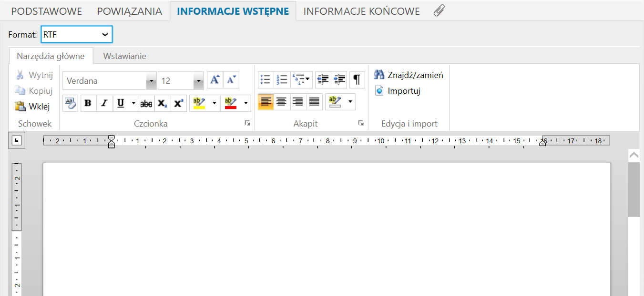Decrease font size with small A icon
Viewport: 644px width, 296px height.
pos(231,80)
